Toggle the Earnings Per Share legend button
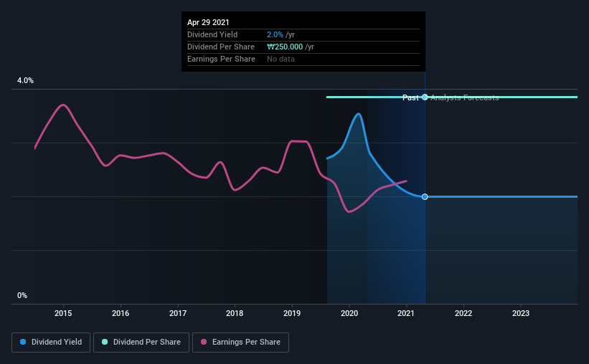 click(240, 343)
